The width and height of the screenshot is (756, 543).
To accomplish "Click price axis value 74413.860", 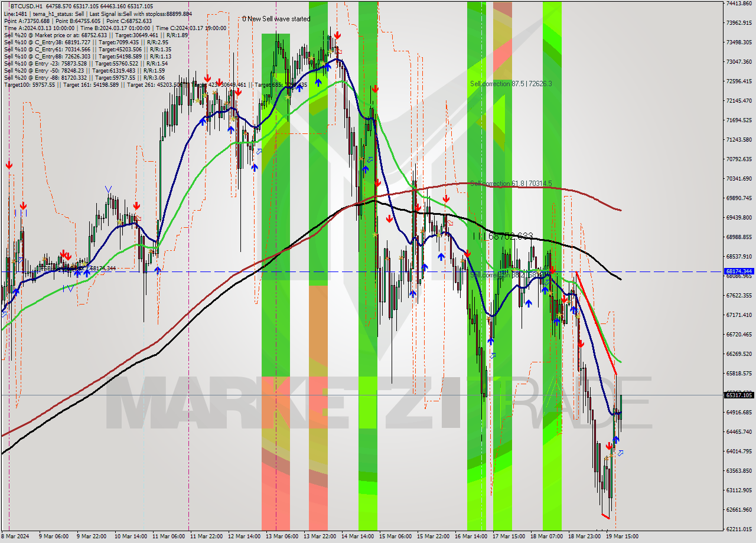I will (x=738, y=3).
